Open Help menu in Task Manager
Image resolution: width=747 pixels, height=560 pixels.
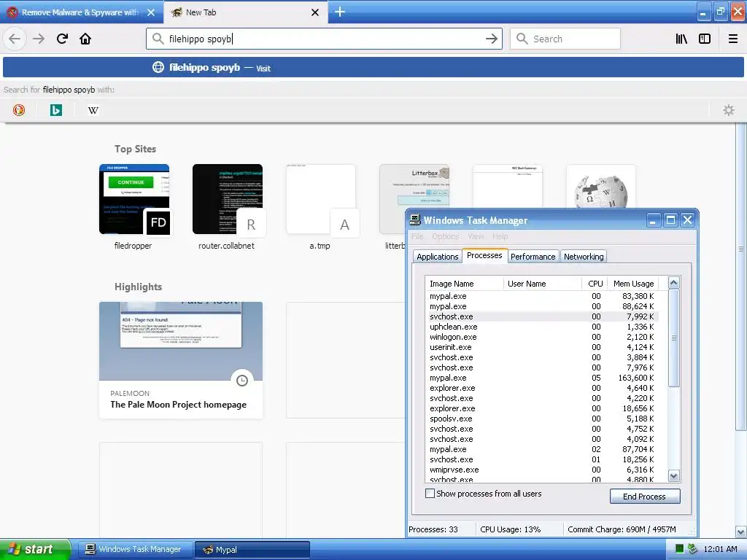pyautogui.click(x=500, y=236)
